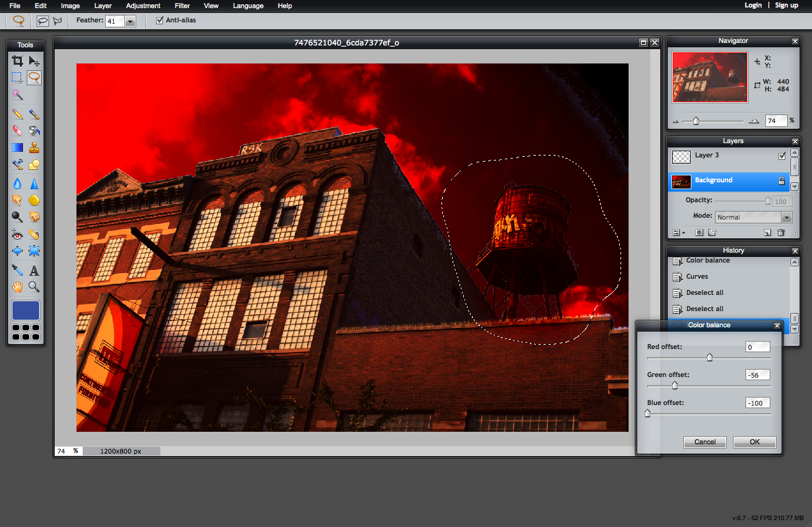
Task: Select the Gradient tool
Action: click(17, 147)
